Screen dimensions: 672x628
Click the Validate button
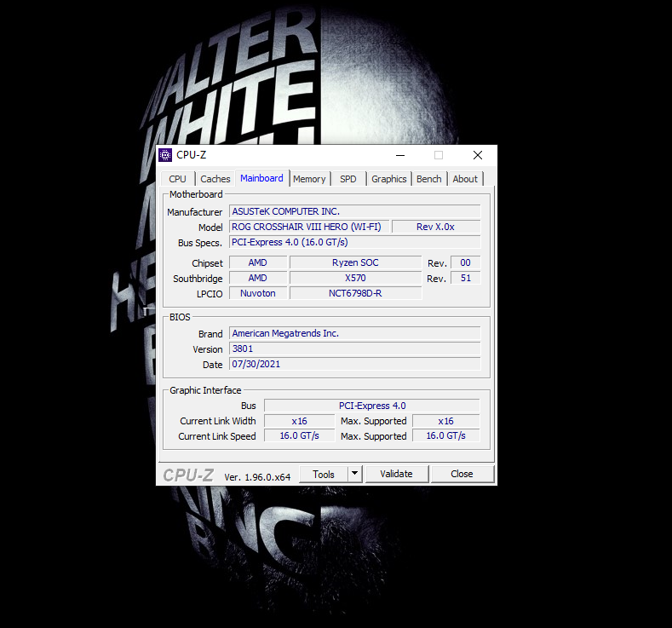click(x=396, y=474)
